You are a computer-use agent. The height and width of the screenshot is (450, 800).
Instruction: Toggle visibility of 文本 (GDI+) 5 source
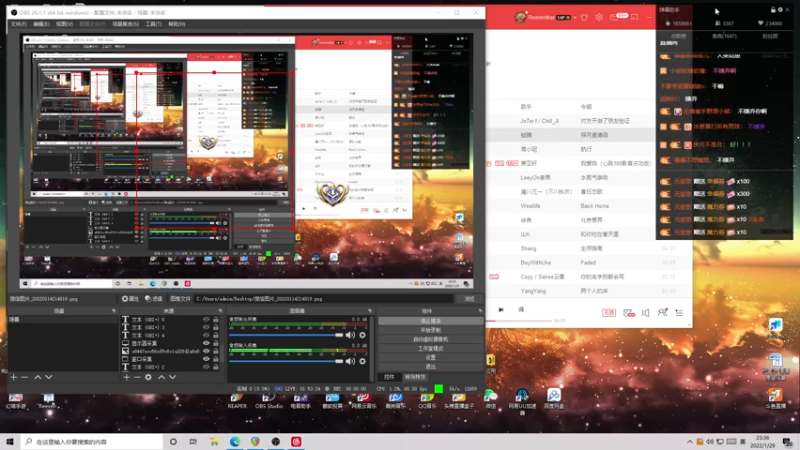tap(206, 319)
